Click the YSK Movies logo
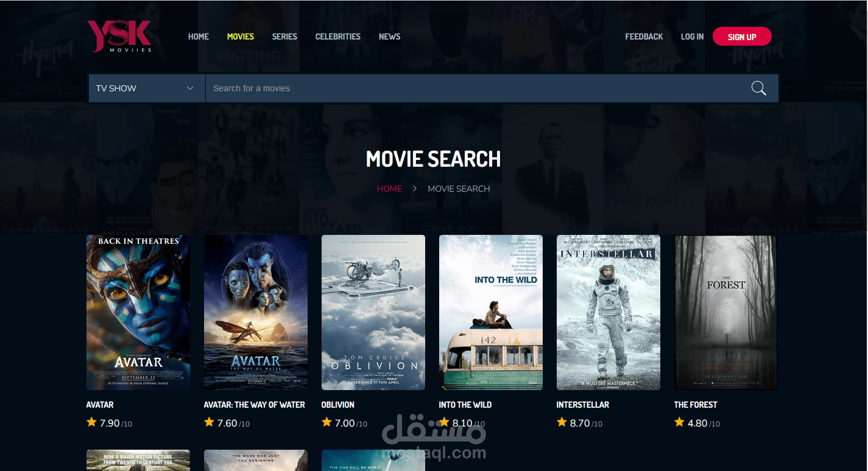 pyautogui.click(x=119, y=36)
